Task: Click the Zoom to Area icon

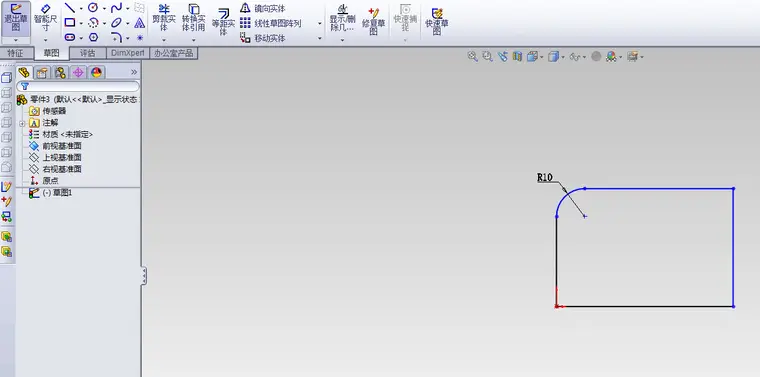Action: (487, 57)
